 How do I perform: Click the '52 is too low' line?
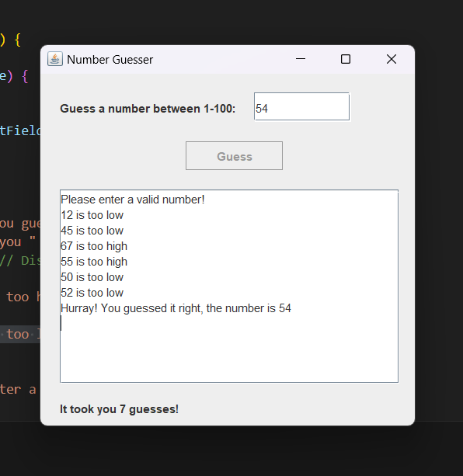pos(92,293)
